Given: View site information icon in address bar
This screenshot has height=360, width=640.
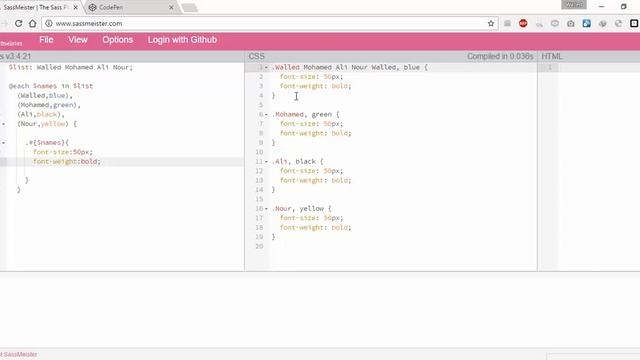Looking at the screenshot, I should pos(49,23).
